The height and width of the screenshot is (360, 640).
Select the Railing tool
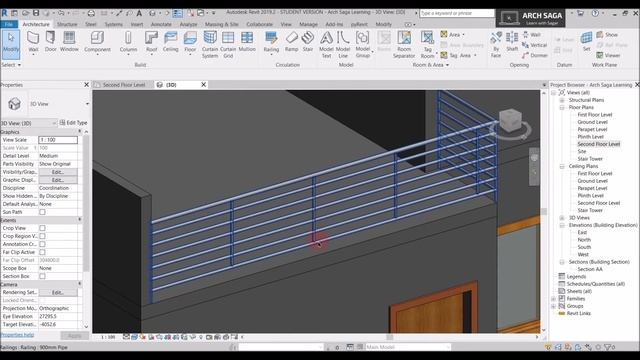click(x=271, y=42)
